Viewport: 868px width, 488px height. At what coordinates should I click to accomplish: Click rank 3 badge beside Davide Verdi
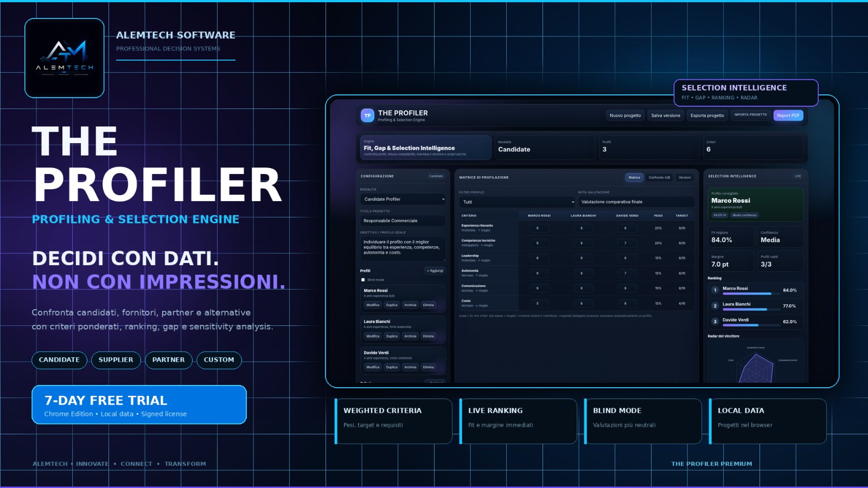715,322
